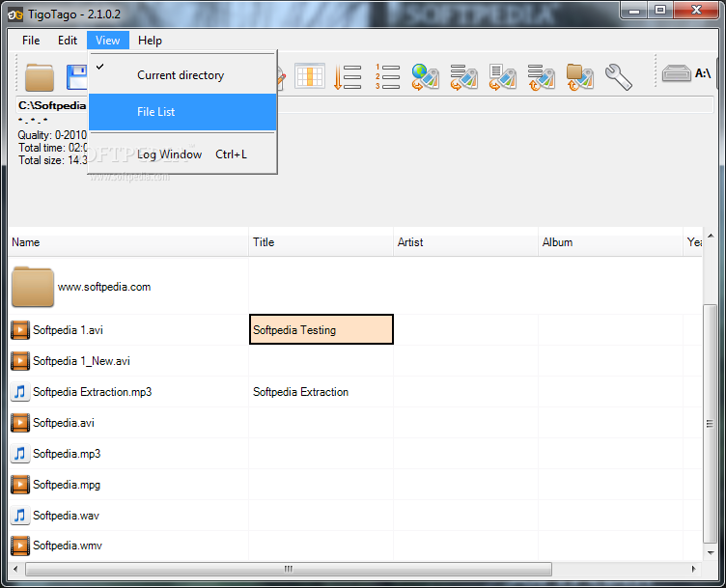Sort by the Album column header
The height and width of the screenshot is (588, 726).
610,242
